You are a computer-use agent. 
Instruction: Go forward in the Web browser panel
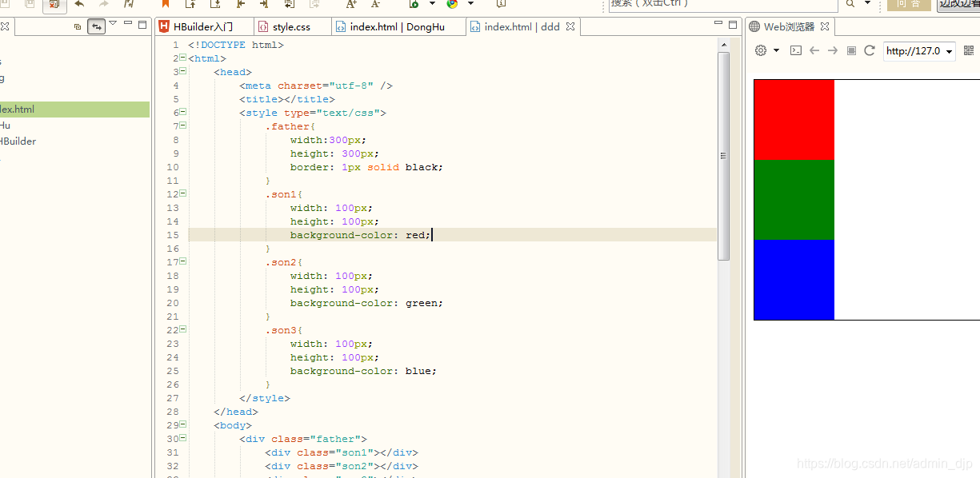click(833, 50)
